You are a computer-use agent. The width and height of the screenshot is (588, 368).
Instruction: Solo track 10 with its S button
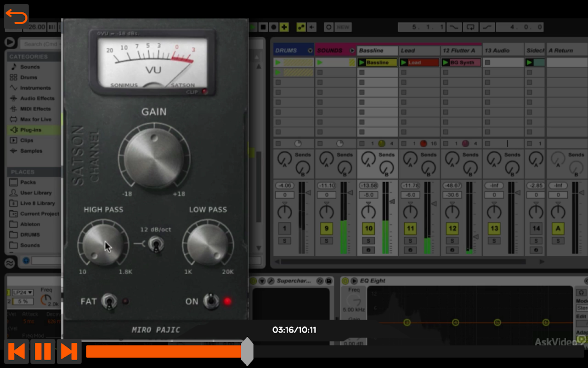pyautogui.click(x=368, y=241)
